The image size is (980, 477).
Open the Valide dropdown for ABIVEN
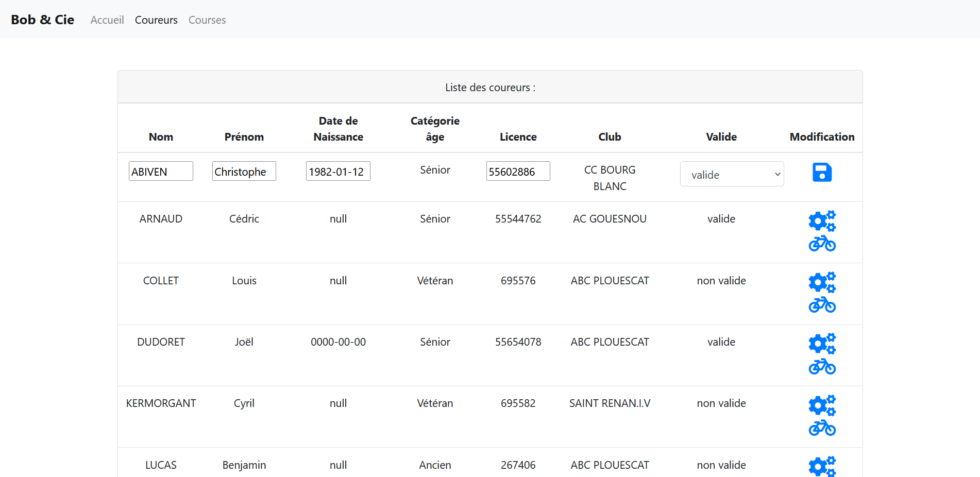(x=732, y=175)
